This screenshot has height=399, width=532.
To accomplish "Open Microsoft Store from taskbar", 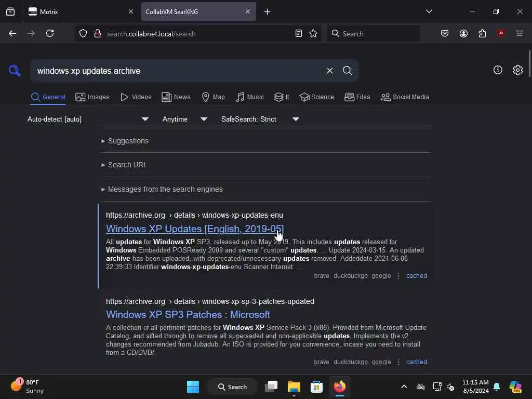I will pos(316,387).
